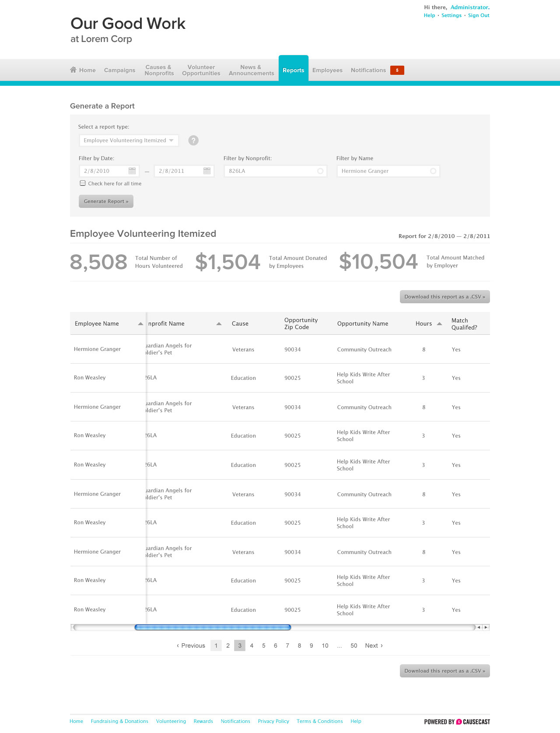
Task: Click the circle icon in nonprofit filter
Action: click(320, 171)
